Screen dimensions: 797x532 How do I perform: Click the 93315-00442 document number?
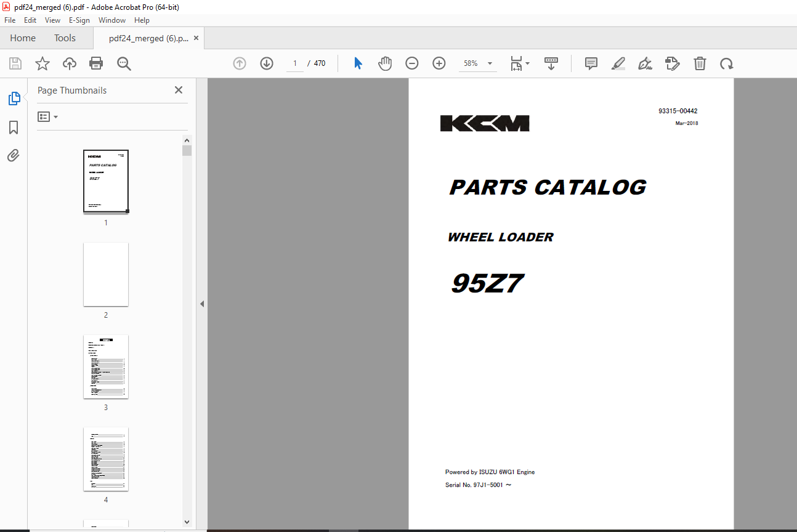click(678, 111)
